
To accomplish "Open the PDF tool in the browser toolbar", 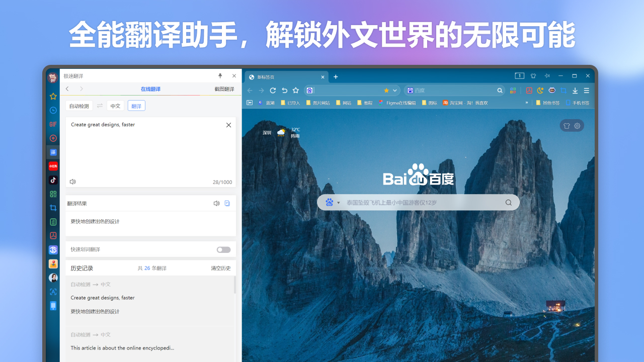I will (x=529, y=90).
